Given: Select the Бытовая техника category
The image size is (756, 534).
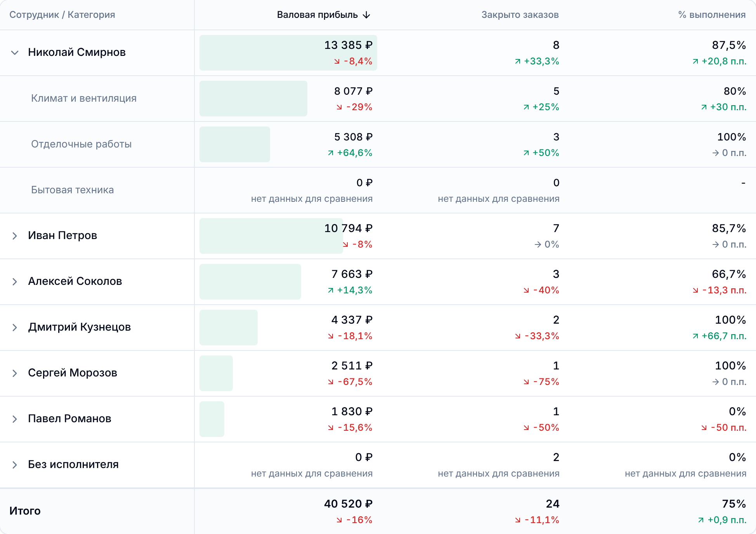Looking at the screenshot, I should (73, 190).
